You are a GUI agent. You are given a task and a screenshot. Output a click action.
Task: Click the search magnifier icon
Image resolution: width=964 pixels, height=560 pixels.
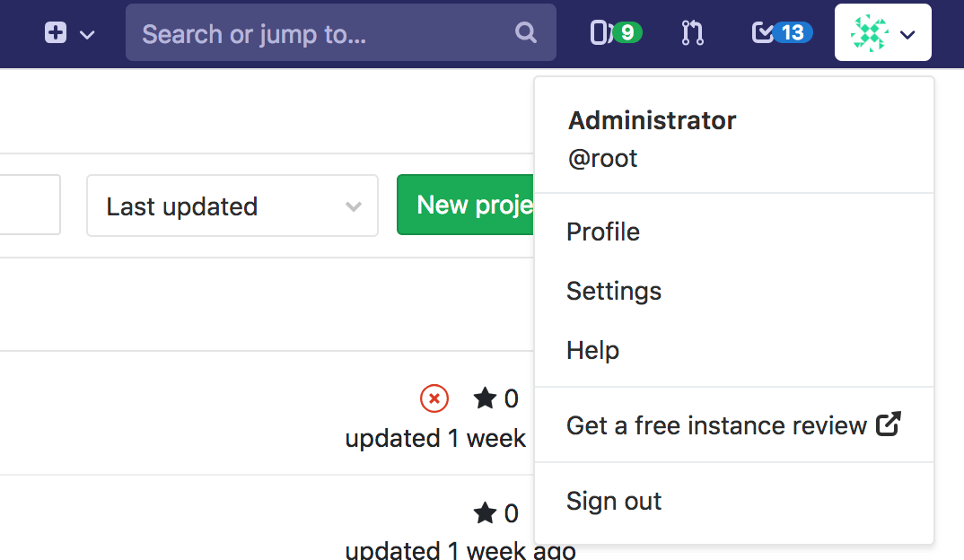(526, 32)
